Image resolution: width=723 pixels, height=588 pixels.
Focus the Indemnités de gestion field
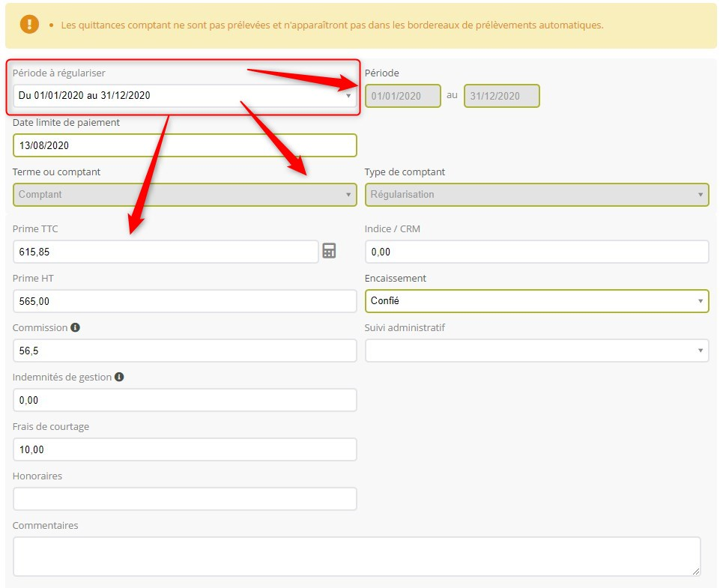click(x=184, y=400)
